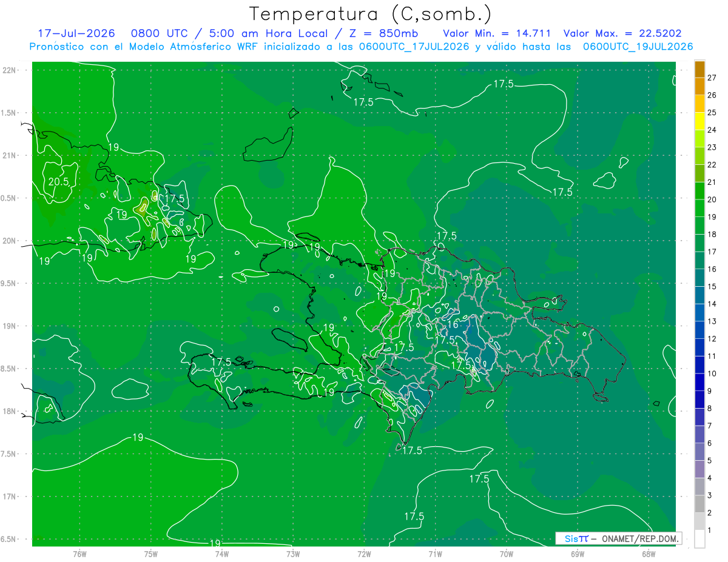Click the '22N' latitude axis label
The width and height of the screenshot is (728, 562).
(9, 70)
